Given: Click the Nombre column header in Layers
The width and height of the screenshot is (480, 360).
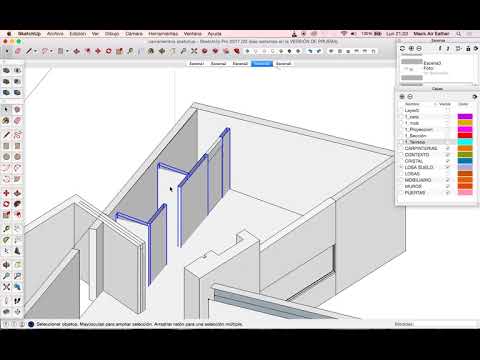Looking at the screenshot, I should 412,104.
